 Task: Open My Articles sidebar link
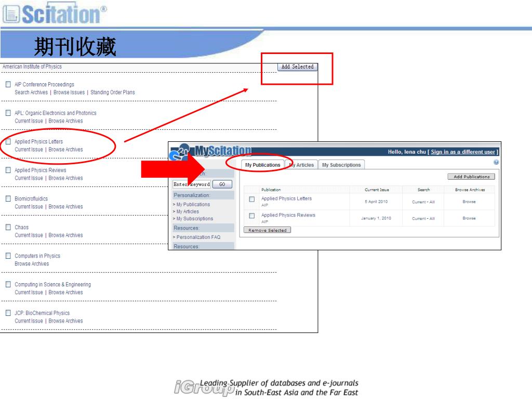188,211
